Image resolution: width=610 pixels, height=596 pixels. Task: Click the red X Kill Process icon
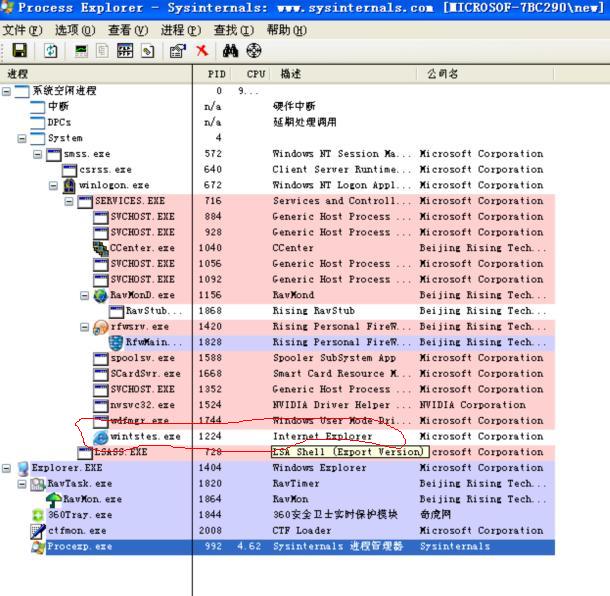(202, 50)
